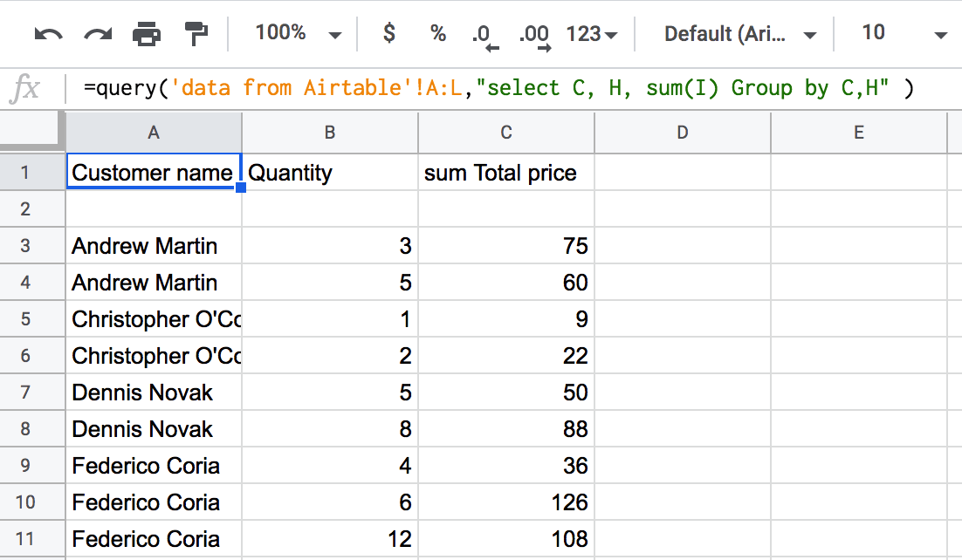Format as currency with dollar icon

(389, 32)
